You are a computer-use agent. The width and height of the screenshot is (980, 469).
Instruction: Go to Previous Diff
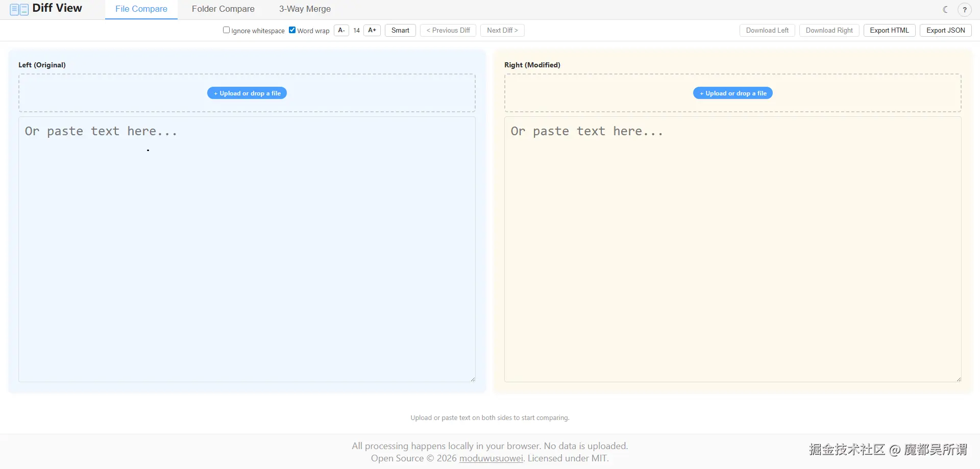[x=448, y=30]
